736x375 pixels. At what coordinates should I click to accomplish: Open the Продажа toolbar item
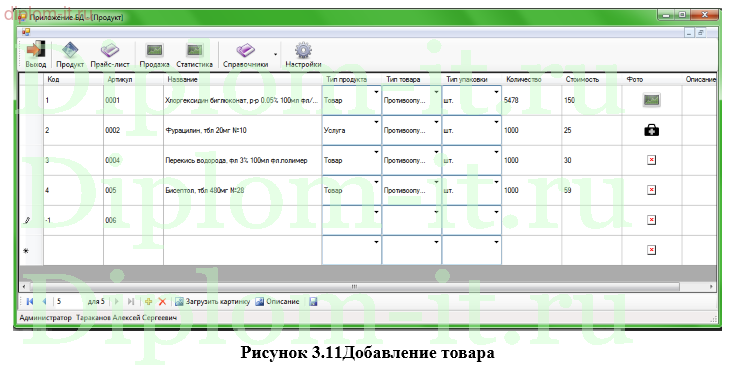click(154, 55)
